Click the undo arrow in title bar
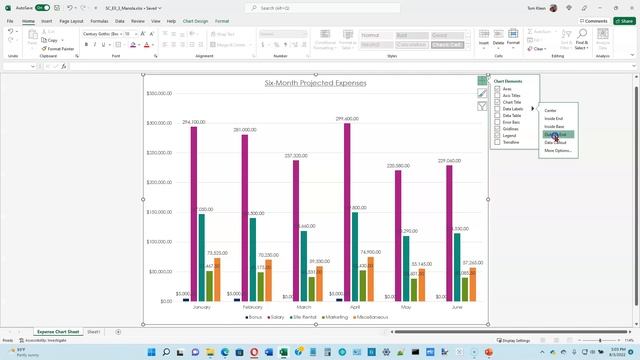 70,8
